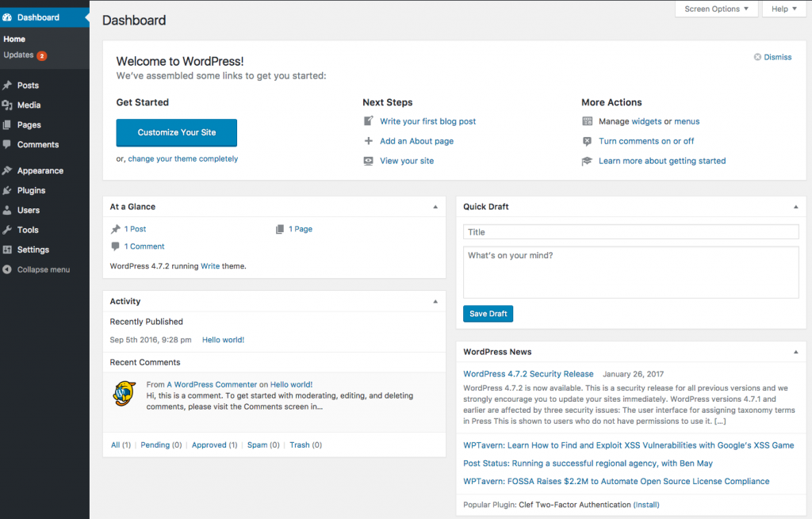Click the Pages icon in sidebar
812x519 pixels.
click(7, 124)
